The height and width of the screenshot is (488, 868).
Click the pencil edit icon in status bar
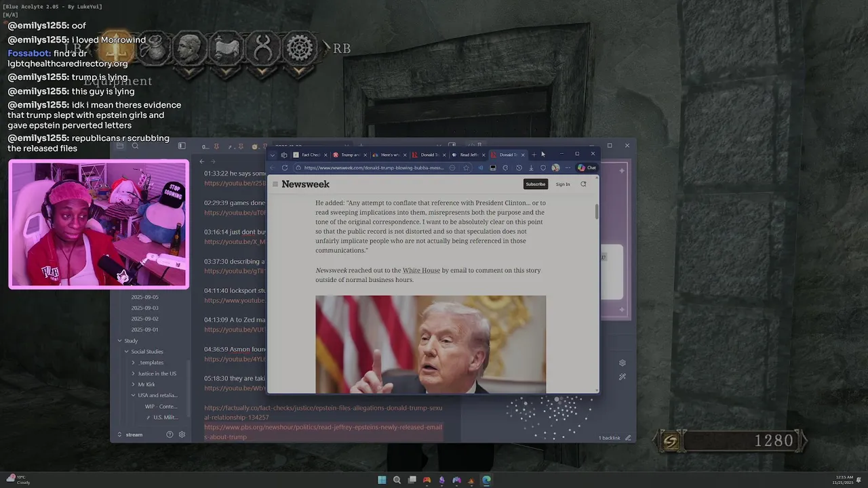629,438
